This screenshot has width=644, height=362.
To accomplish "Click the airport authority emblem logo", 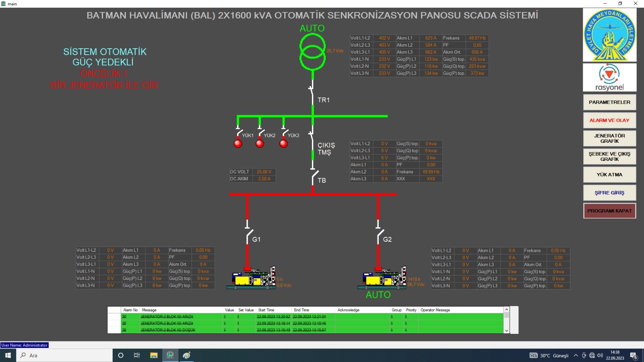I will [609, 35].
